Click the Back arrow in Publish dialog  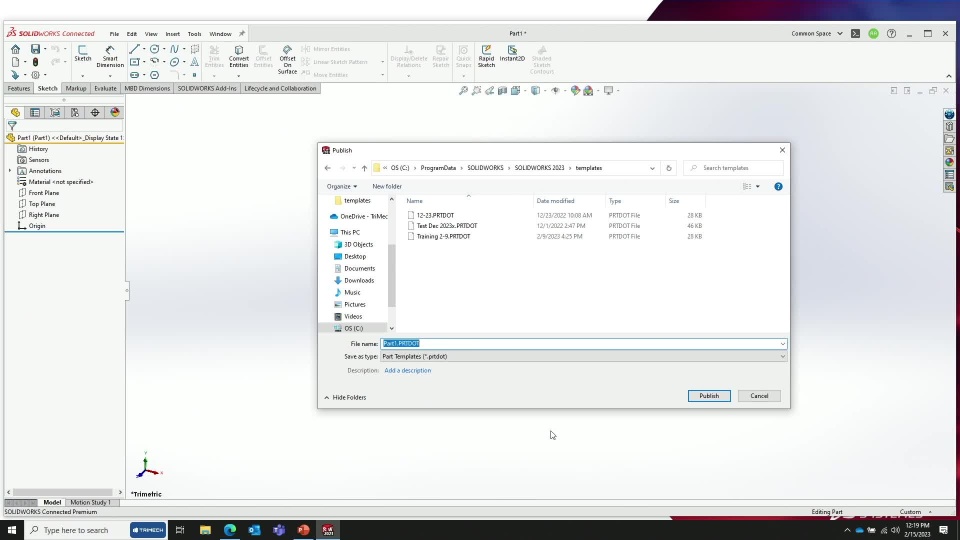(x=328, y=168)
